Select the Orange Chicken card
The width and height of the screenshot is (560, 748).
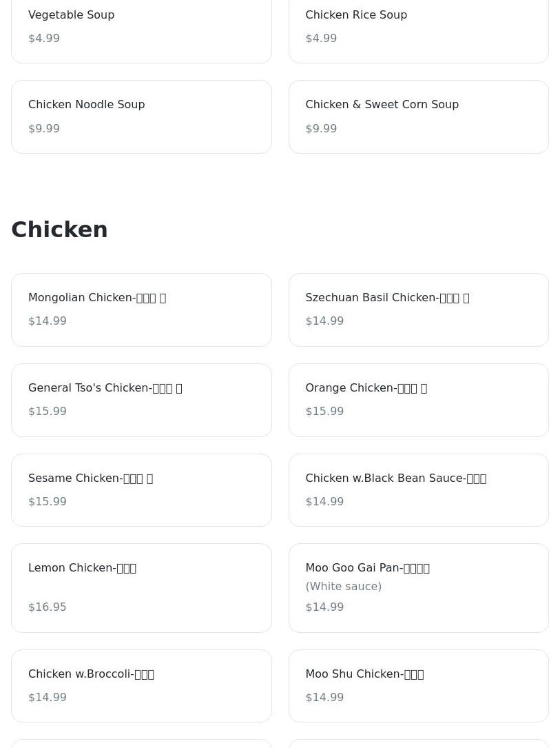pos(419,401)
